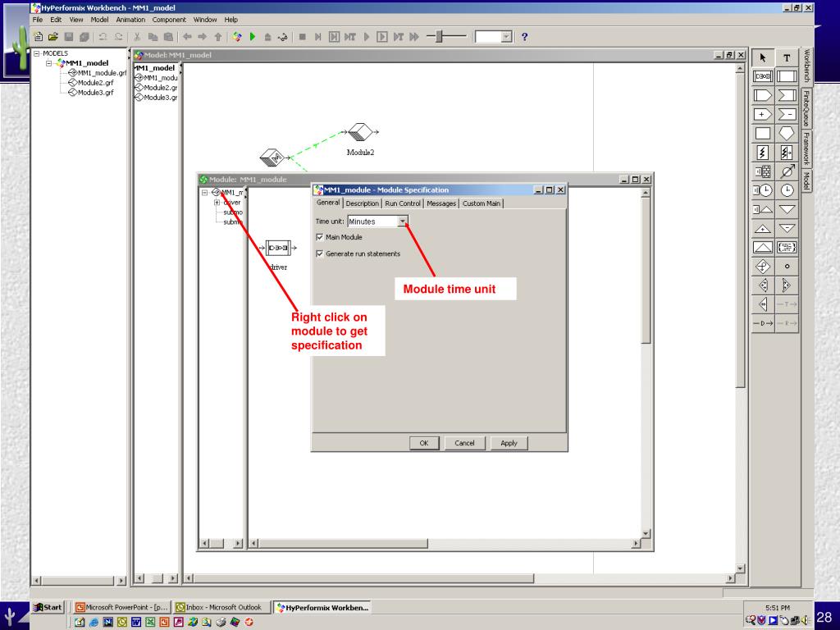Open the Help menu

point(231,20)
